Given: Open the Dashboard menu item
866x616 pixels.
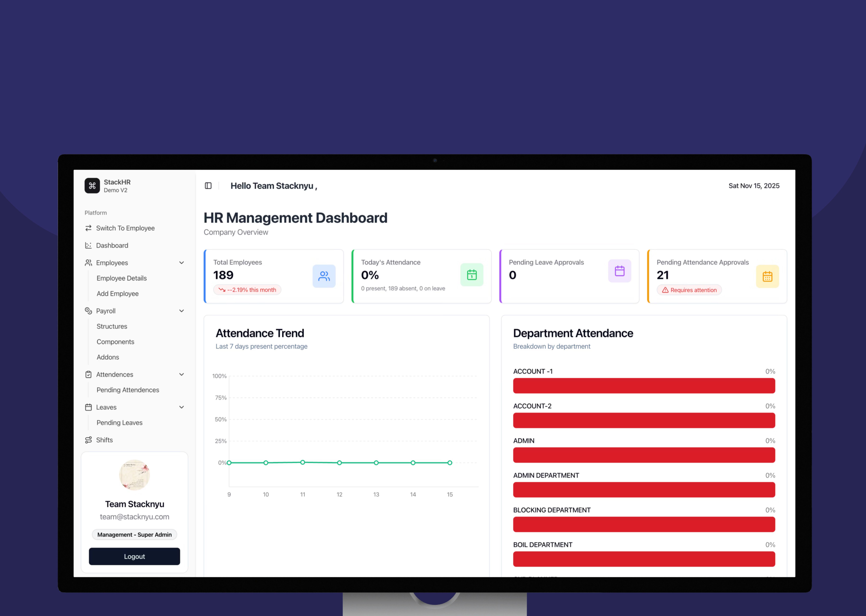Looking at the screenshot, I should pos(134,245).
